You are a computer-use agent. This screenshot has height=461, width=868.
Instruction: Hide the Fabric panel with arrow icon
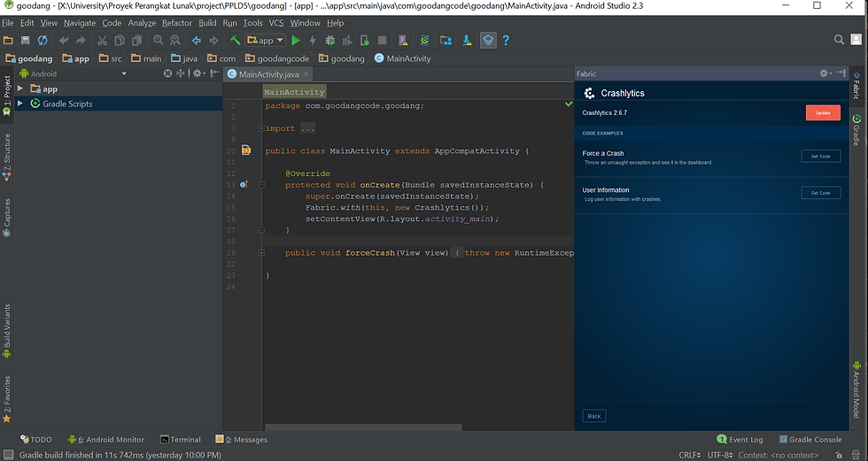pyautogui.click(x=841, y=73)
